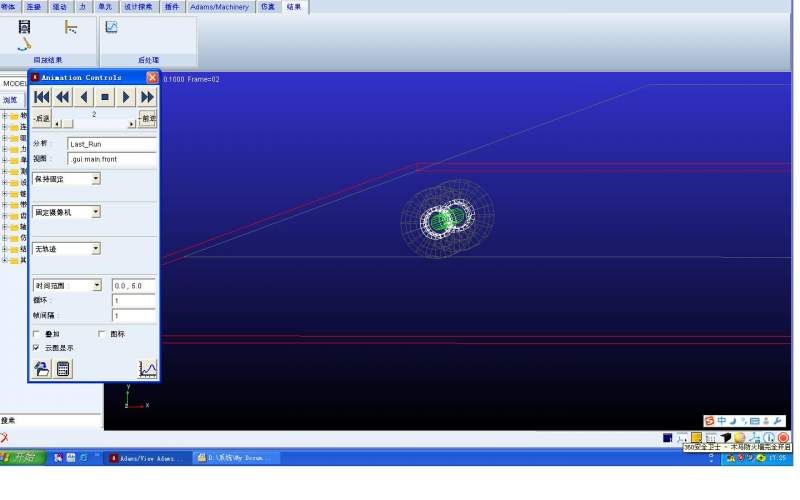Open the plot curve icon in Animation Controls
Viewport: 800px width, 500px height.
[x=147, y=368]
